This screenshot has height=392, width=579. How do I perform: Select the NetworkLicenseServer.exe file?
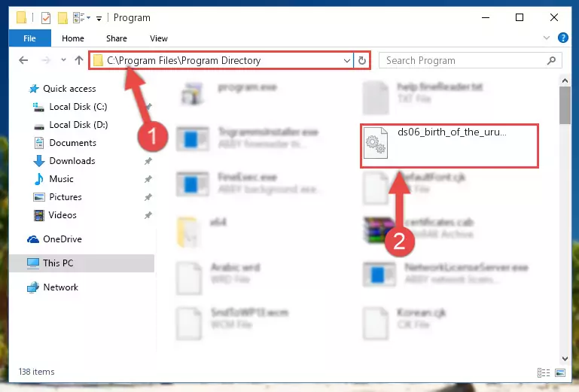click(467, 268)
